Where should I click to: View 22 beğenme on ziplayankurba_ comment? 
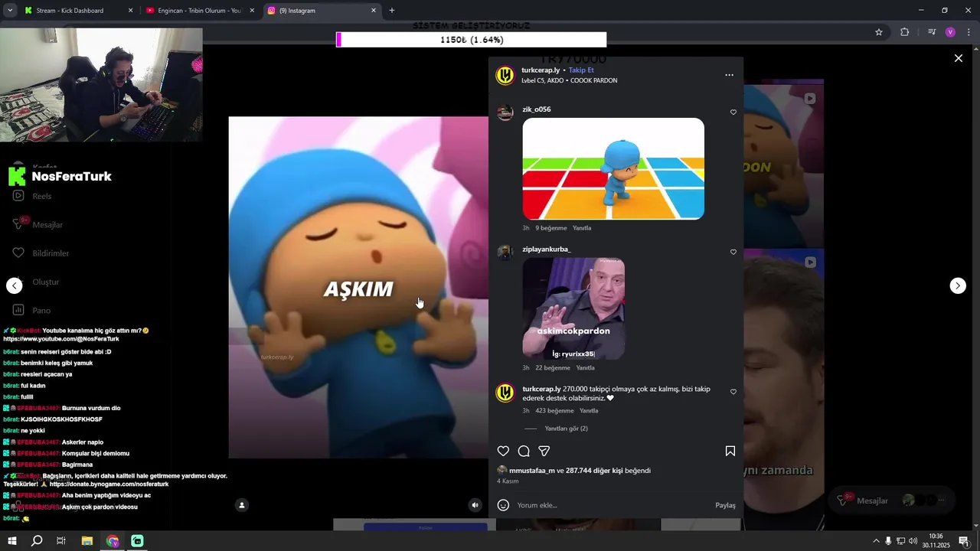click(553, 368)
